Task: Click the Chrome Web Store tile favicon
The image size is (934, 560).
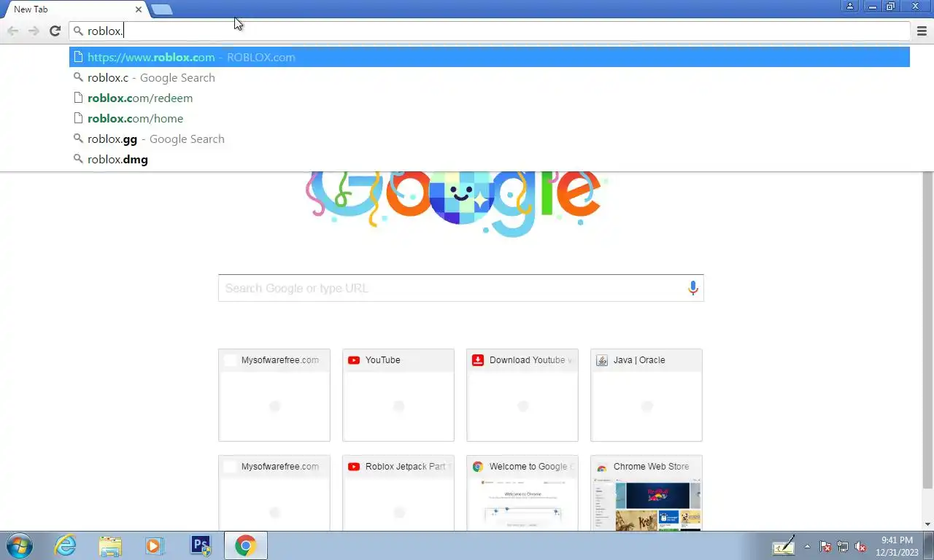Action: point(602,467)
